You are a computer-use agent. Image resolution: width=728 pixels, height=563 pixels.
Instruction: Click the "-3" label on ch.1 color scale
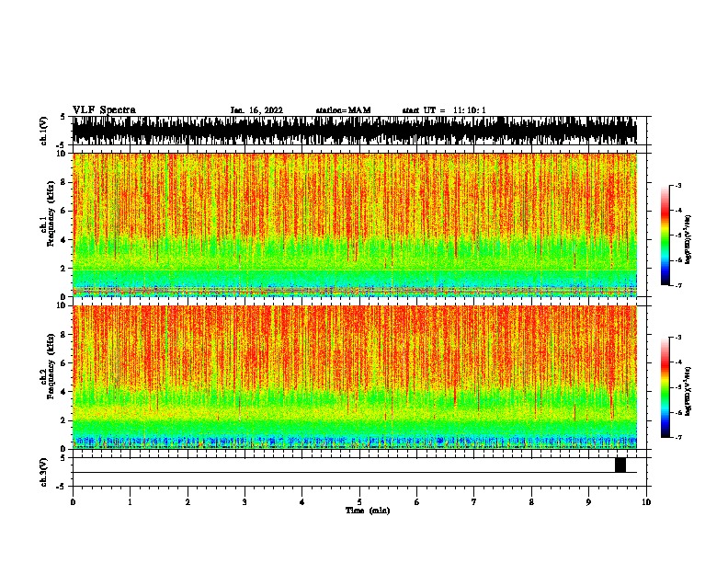click(x=678, y=186)
